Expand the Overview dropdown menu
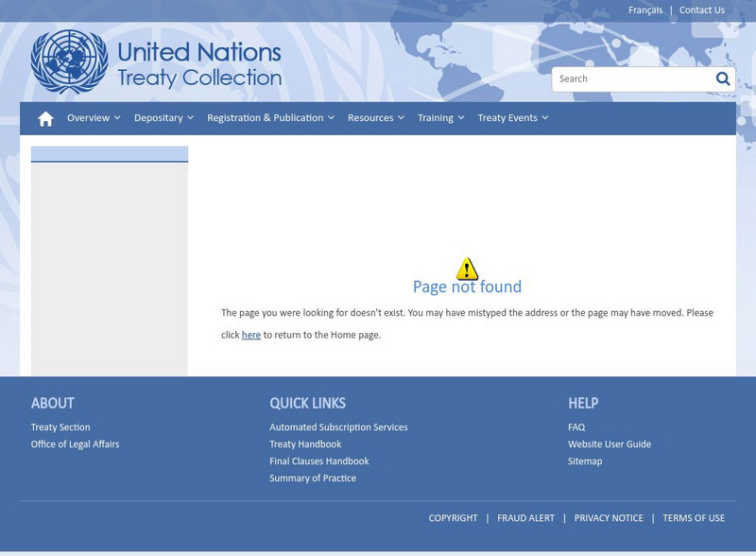 [91, 118]
